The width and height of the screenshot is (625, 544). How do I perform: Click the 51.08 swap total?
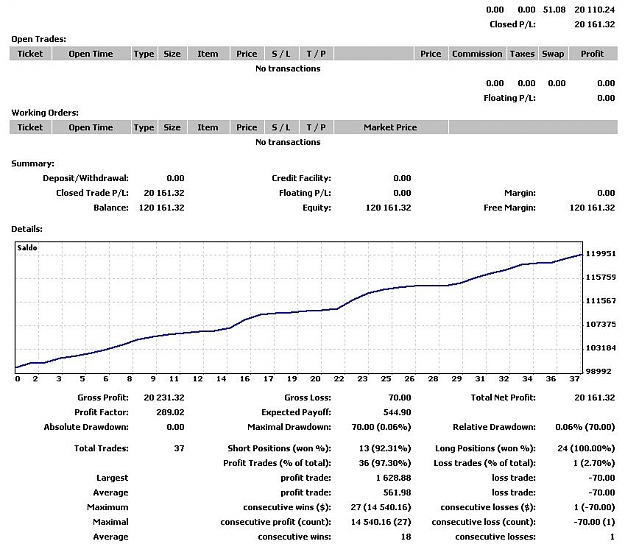point(554,10)
